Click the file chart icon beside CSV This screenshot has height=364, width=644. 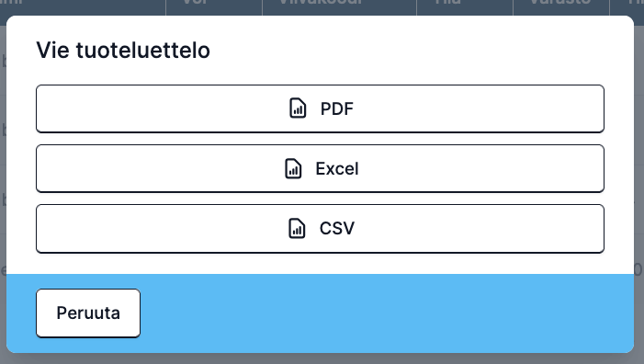point(297,229)
